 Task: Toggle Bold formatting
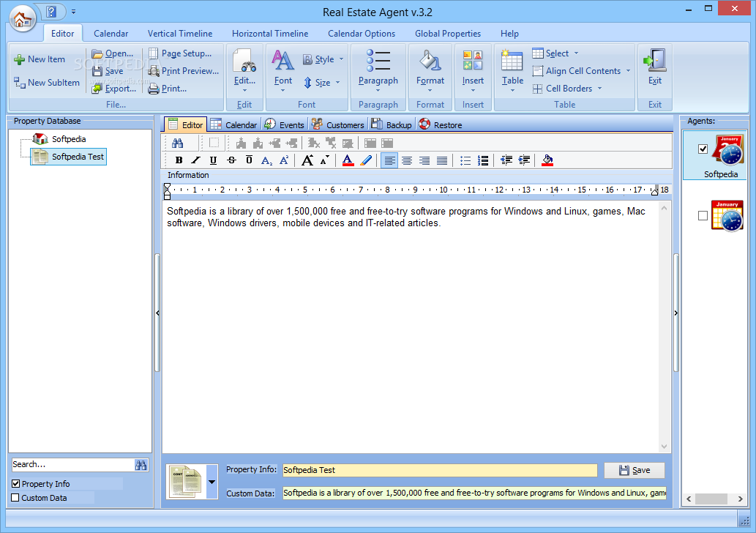179,160
